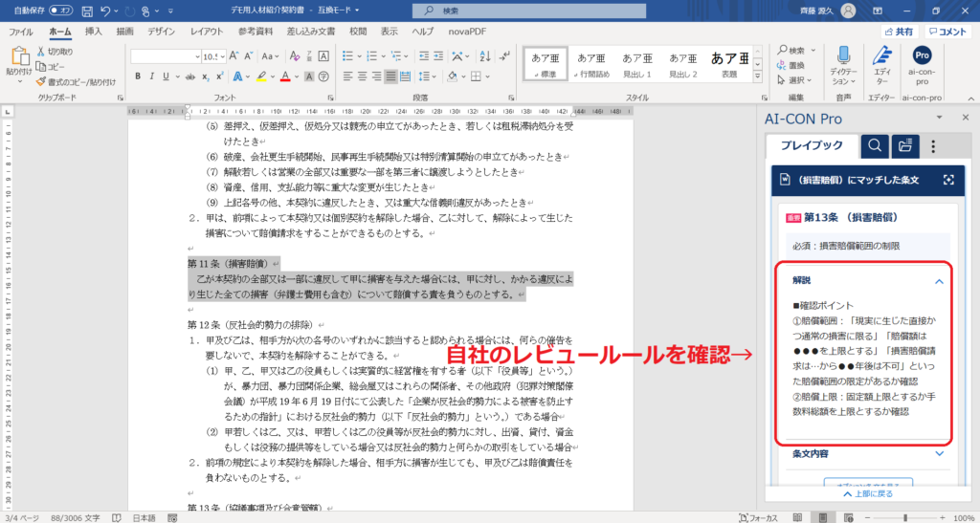The width and height of the screenshot is (980, 523).
Task: Undo the last action
Action: pyautogui.click(x=105, y=11)
